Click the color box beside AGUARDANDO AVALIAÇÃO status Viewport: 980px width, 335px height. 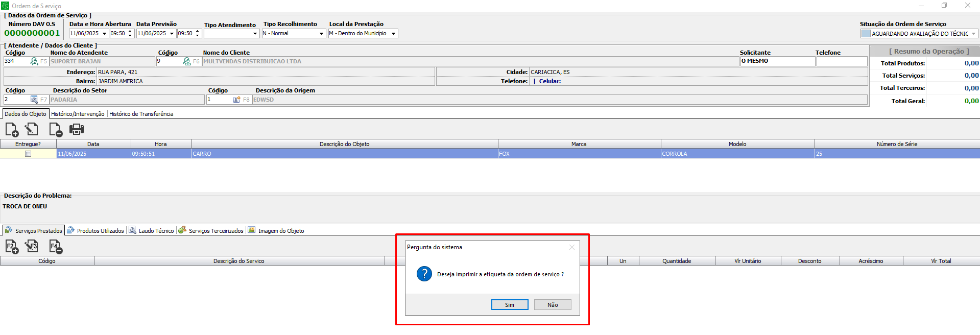click(866, 34)
